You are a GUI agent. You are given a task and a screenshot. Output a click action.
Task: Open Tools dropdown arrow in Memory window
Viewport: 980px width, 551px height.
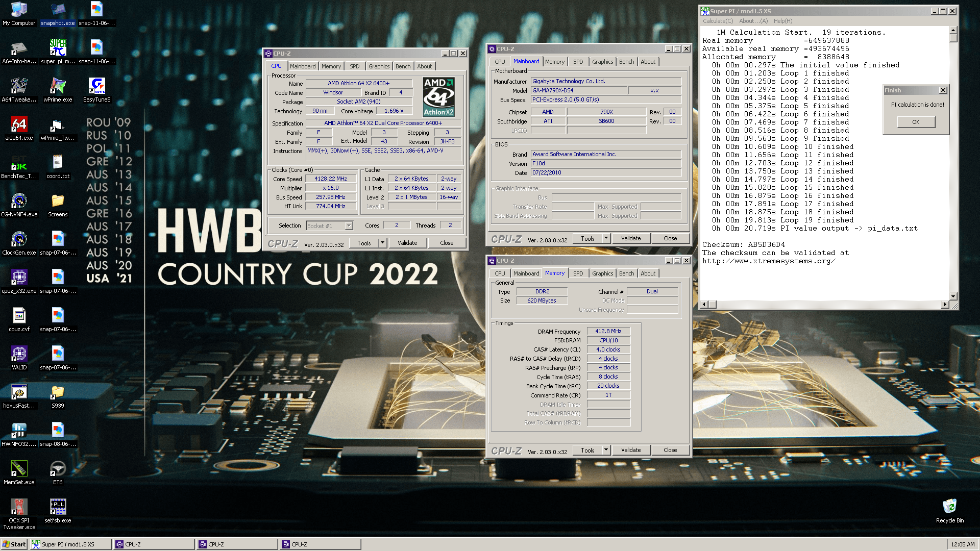[x=606, y=450]
